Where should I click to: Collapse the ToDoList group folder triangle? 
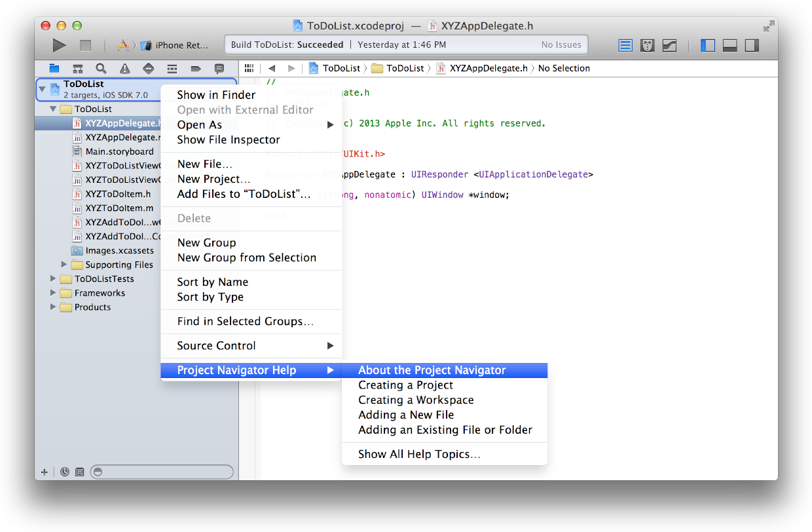[54, 109]
